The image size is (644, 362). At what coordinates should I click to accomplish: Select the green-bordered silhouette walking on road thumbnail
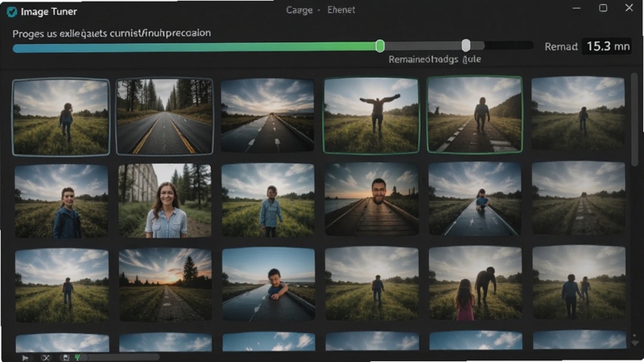coord(475,114)
